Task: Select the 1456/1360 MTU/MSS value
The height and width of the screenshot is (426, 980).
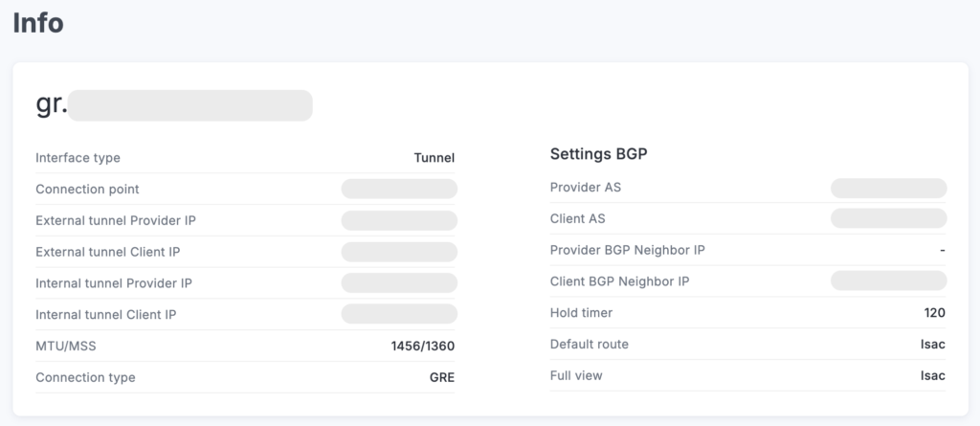Action: point(423,346)
